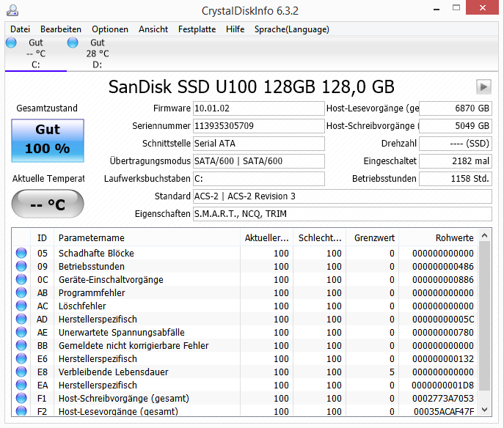Click status orb for Löschfehler row
Image resolution: width=504 pixels, height=428 pixels.
(x=21, y=306)
